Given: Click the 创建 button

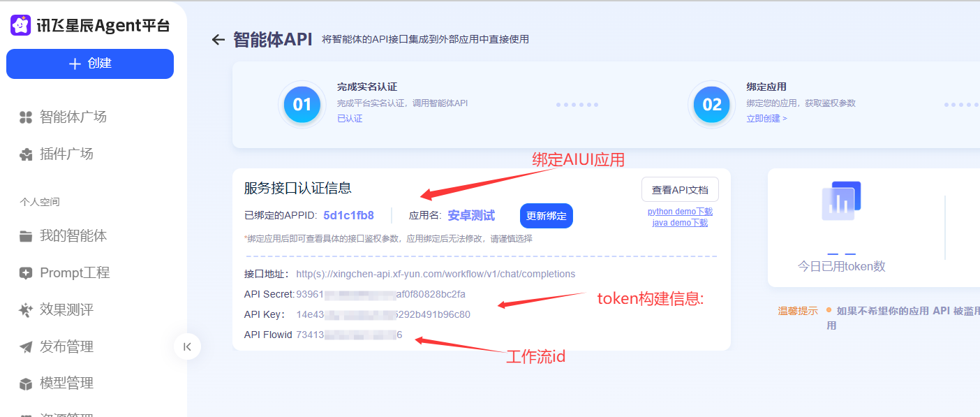Looking at the screenshot, I should point(90,64).
